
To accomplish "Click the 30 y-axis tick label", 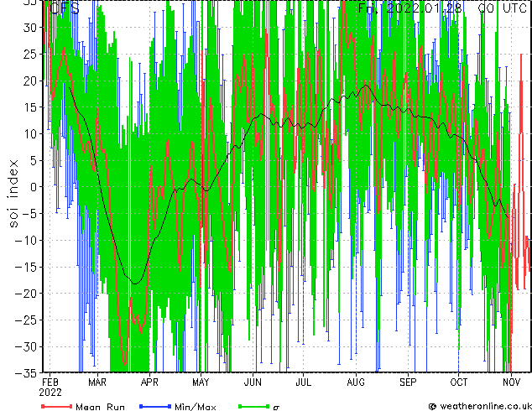I will click(x=29, y=28).
